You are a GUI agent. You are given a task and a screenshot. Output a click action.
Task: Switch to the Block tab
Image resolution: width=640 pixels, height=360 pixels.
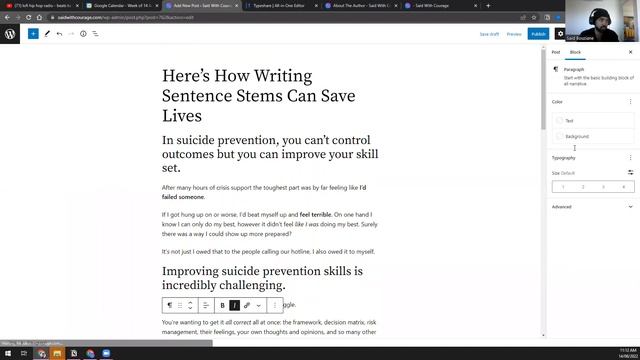point(575,52)
